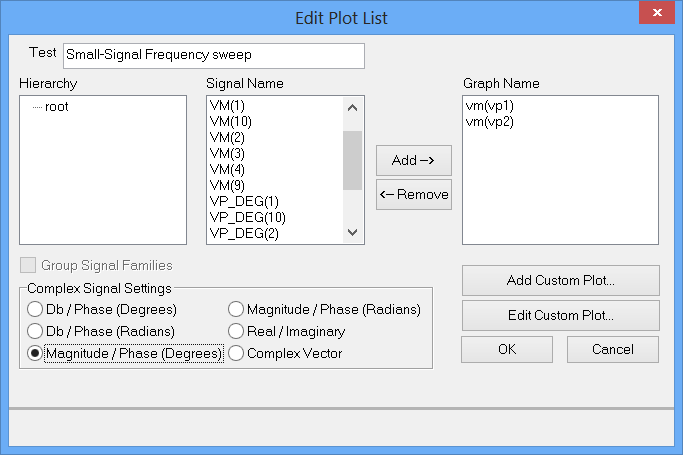This screenshot has width=683, height=455.
Task: Select Real / Imaginary signal setting
Action: click(x=236, y=331)
